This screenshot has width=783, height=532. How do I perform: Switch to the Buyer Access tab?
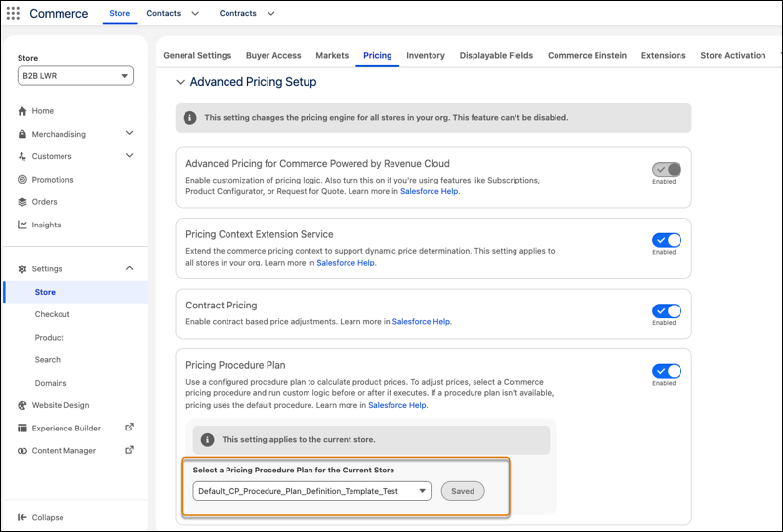pyautogui.click(x=273, y=55)
